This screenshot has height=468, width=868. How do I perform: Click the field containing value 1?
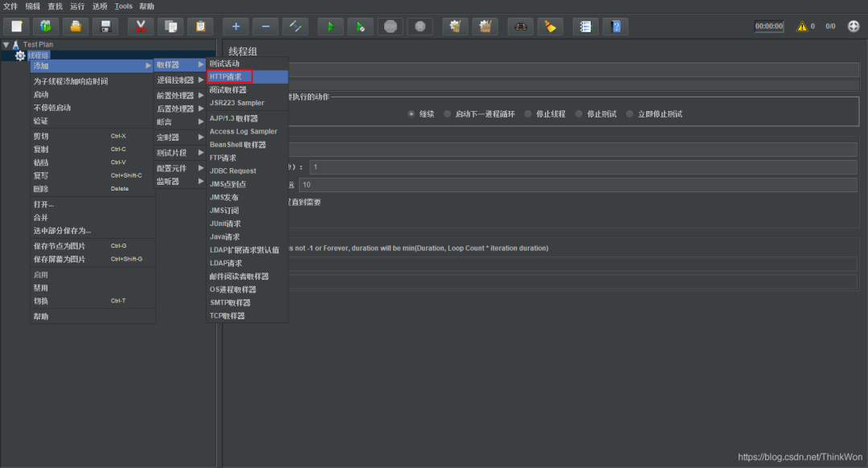[x=583, y=167]
